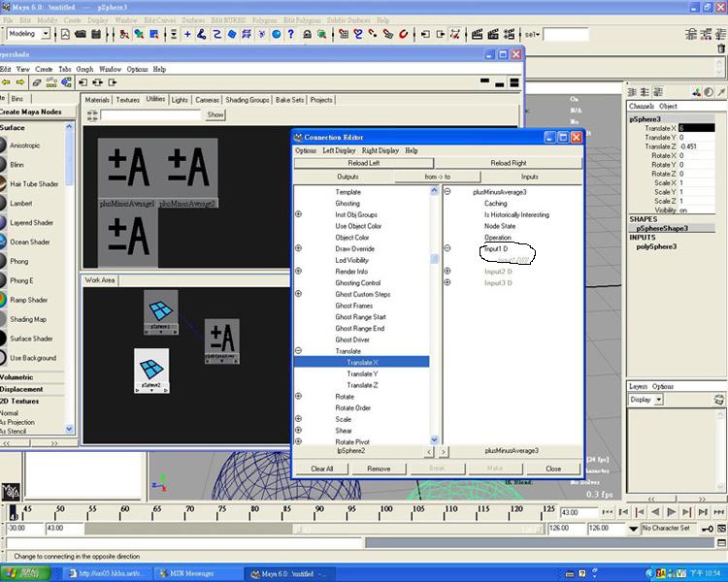Click the red magnet Make Live icon
This screenshot has width=728, height=582.
pyautogui.click(x=404, y=34)
